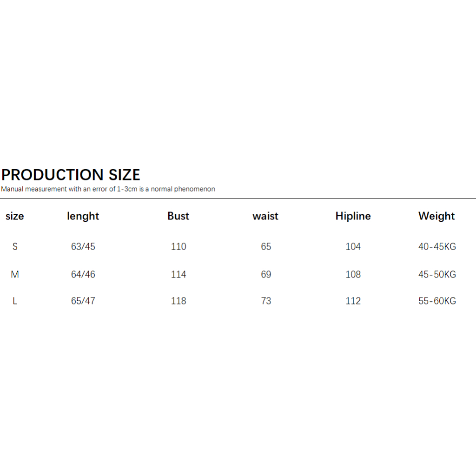The width and height of the screenshot is (476, 476).
Task: Select the size M row label
Action: 15,275
